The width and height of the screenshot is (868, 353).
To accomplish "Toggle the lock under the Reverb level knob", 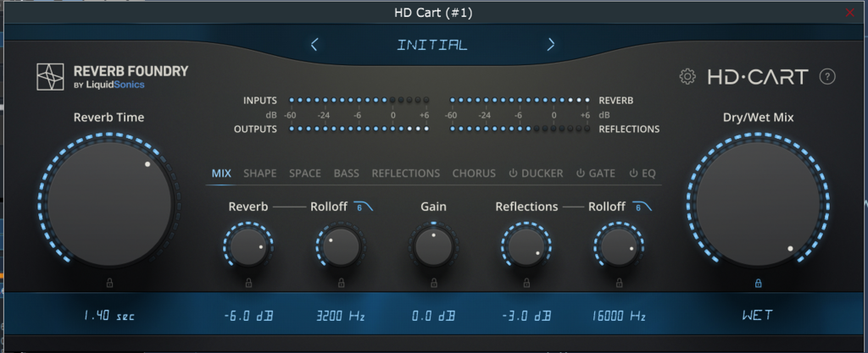I will (x=248, y=283).
